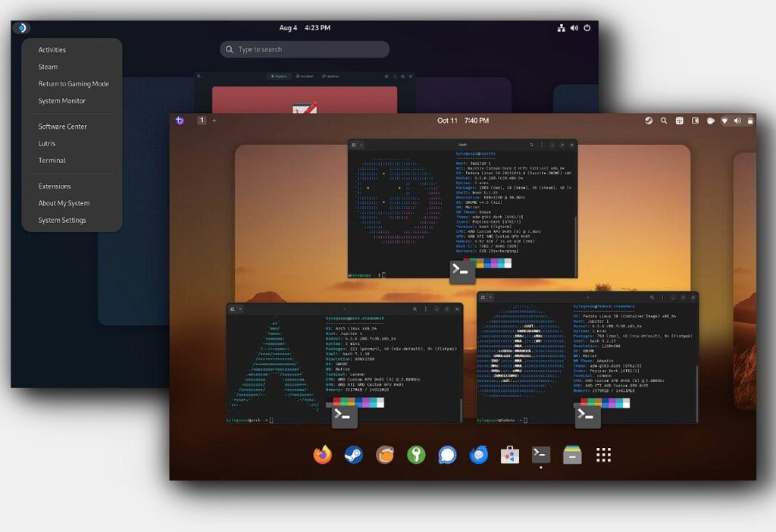
Task: Launch Firefox from the dock
Action: pos(323,455)
